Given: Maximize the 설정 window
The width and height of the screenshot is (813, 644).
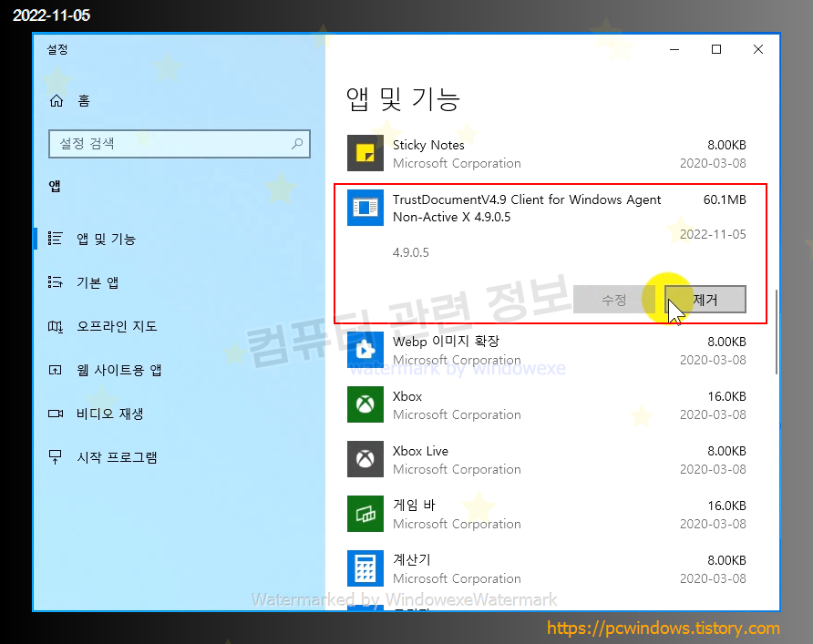Looking at the screenshot, I should [x=716, y=49].
